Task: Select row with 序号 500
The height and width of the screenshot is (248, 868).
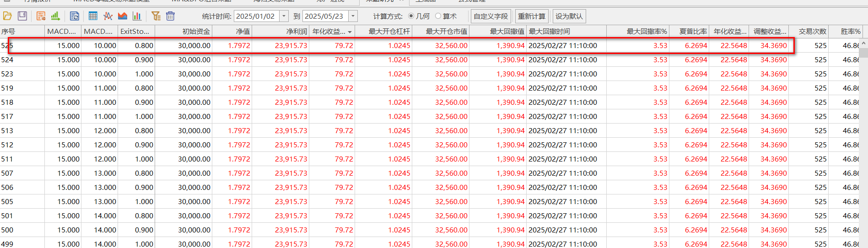Action: (430, 230)
